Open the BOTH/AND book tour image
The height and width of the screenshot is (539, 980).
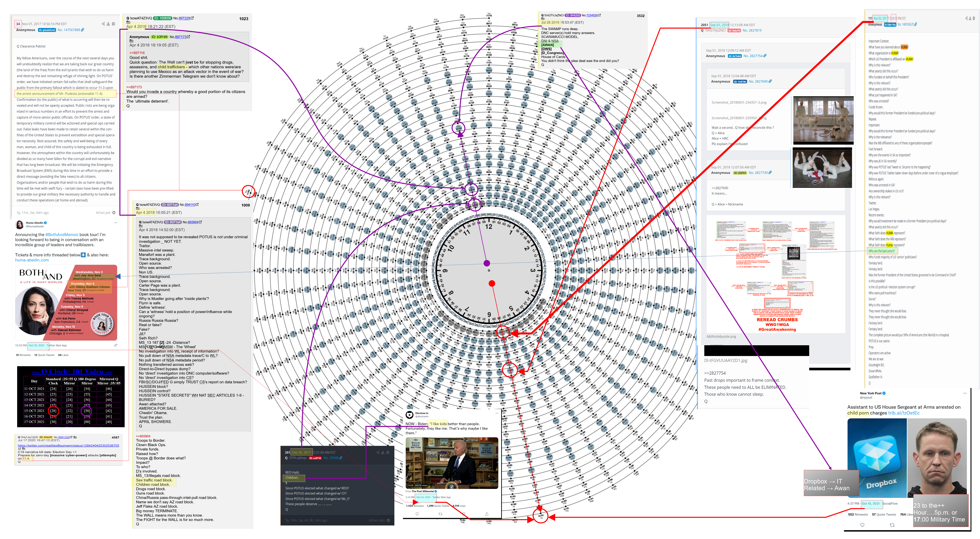pos(66,302)
